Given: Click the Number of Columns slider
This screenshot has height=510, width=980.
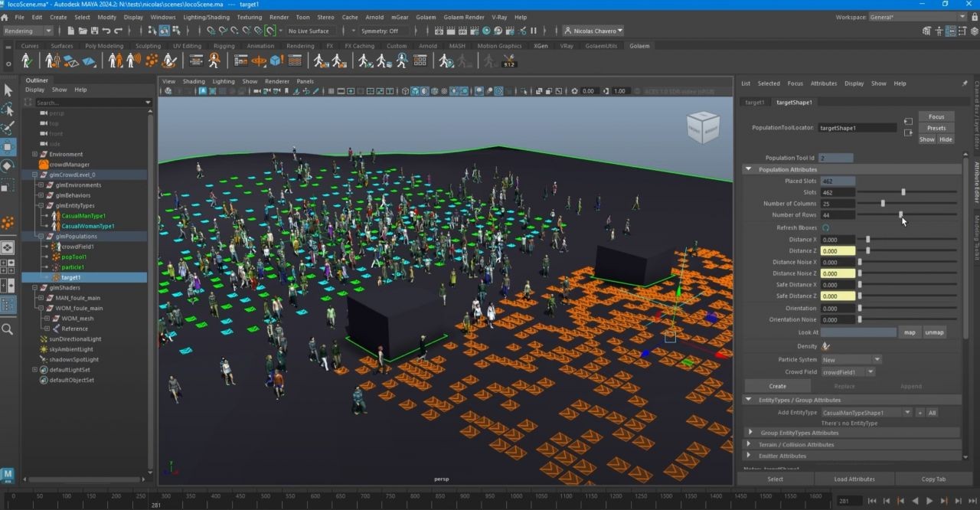Looking at the screenshot, I should click(x=907, y=204).
